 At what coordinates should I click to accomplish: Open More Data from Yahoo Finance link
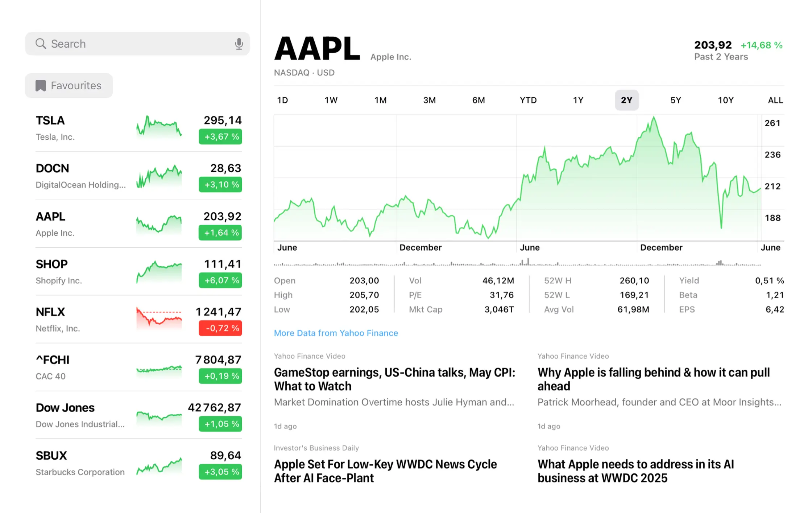coord(336,333)
